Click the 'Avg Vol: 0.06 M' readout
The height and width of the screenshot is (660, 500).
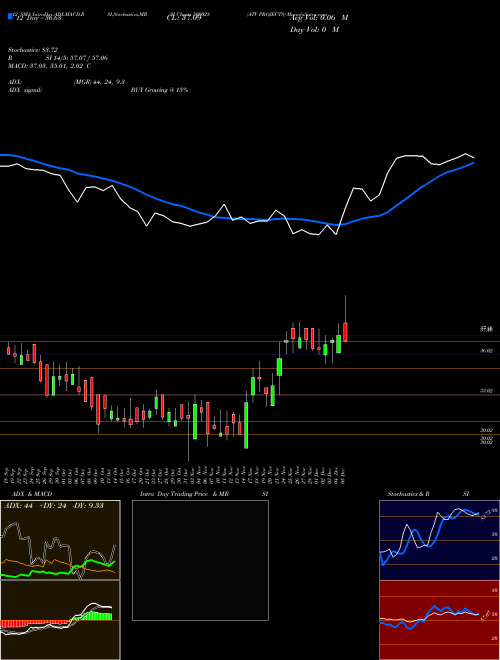coord(319,18)
